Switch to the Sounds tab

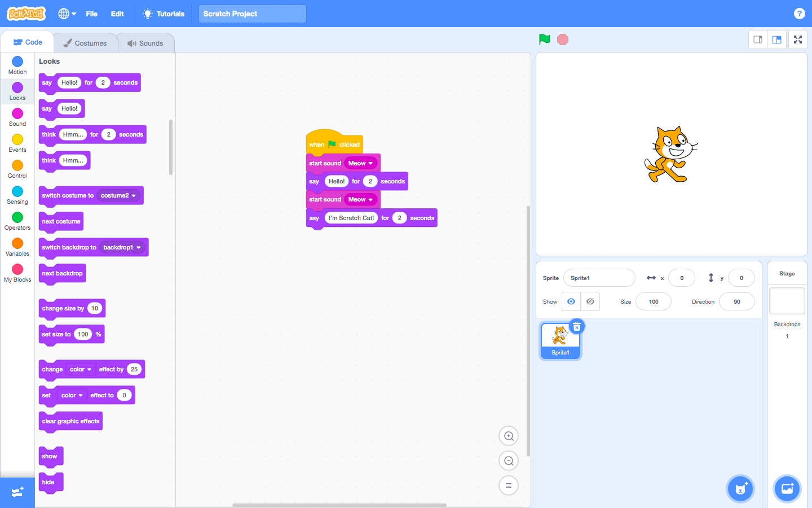[x=145, y=43]
